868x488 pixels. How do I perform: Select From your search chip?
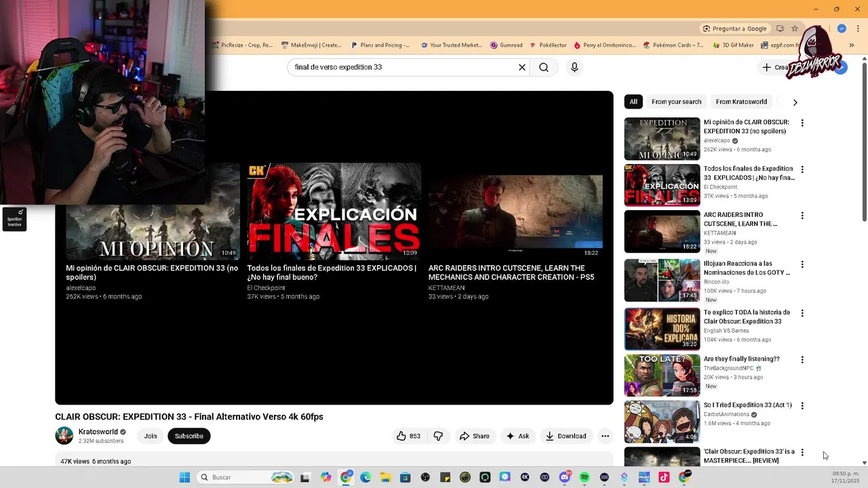tap(677, 102)
